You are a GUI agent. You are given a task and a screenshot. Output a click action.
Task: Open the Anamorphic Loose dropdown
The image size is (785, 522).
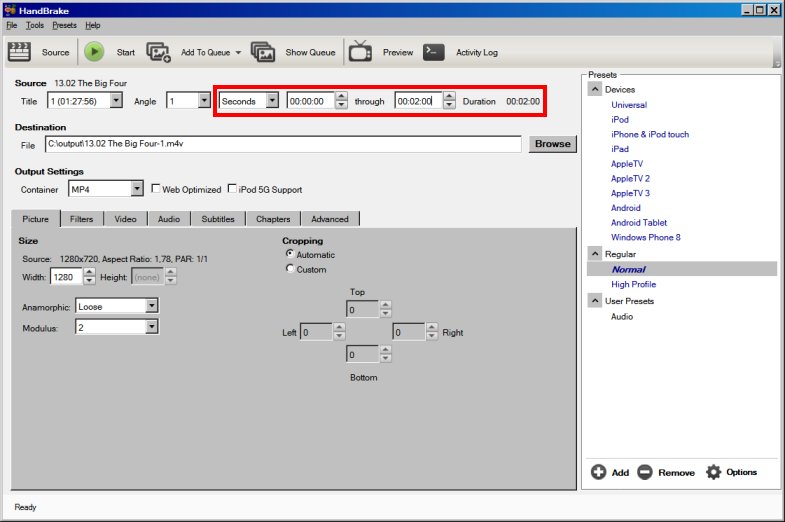click(152, 306)
